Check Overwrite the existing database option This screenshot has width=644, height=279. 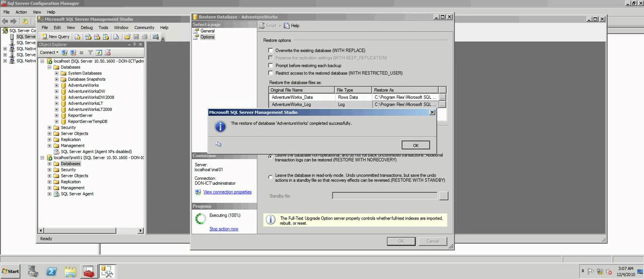click(271, 50)
